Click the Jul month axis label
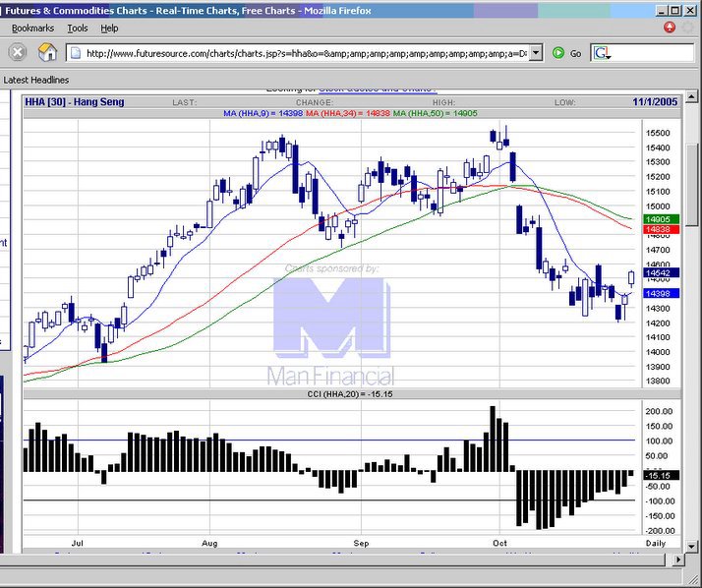702x588 pixels. click(77, 543)
